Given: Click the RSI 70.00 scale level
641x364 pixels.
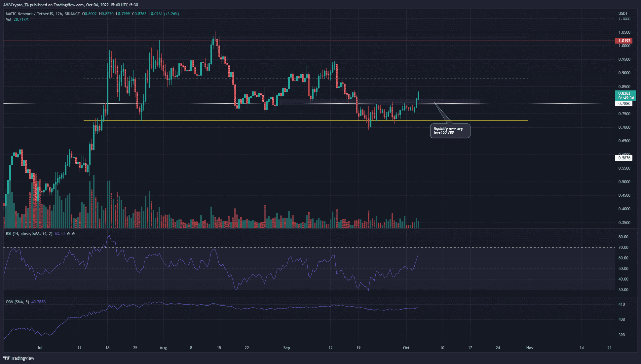Looking at the screenshot, I should pos(623,248).
